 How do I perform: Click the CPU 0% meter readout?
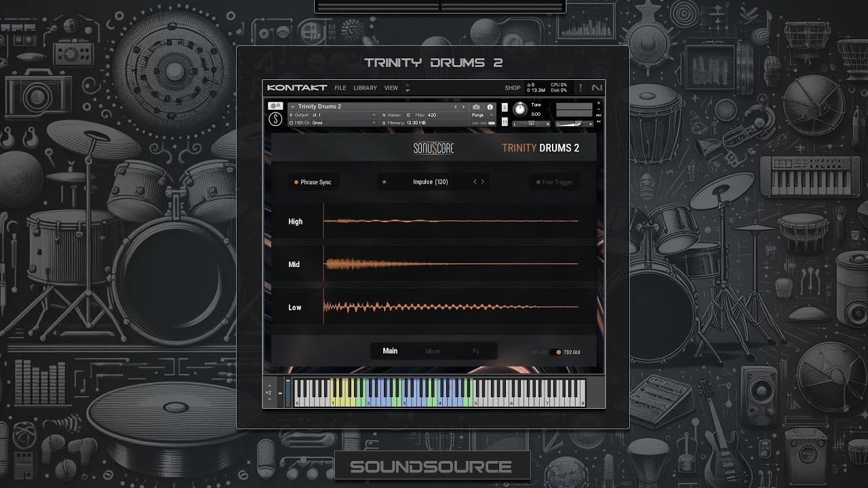click(559, 85)
